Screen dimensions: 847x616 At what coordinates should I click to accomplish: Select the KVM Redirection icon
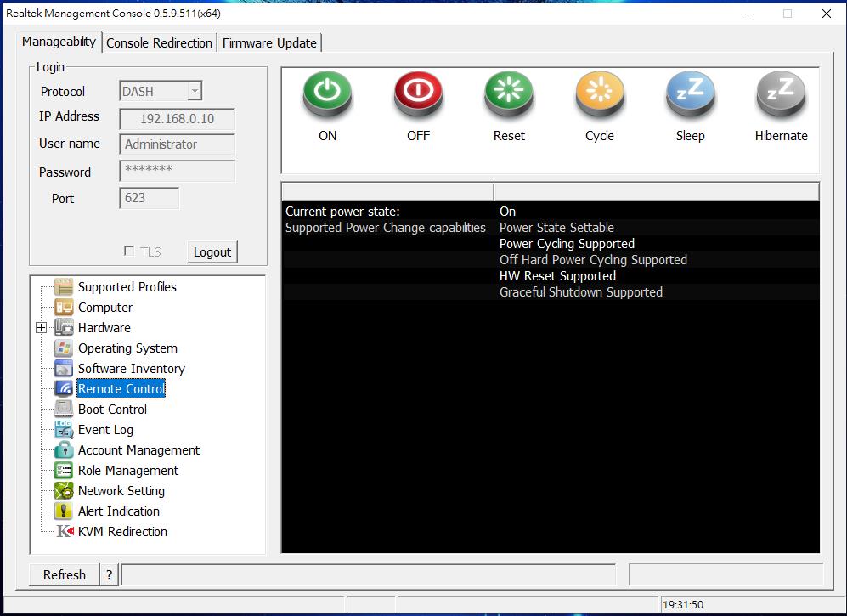(x=65, y=532)
